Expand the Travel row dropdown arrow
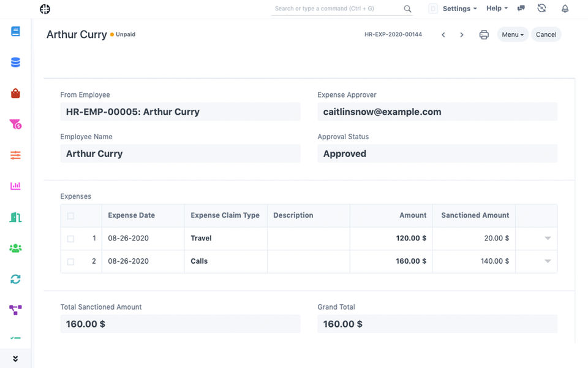 [548, 238]
